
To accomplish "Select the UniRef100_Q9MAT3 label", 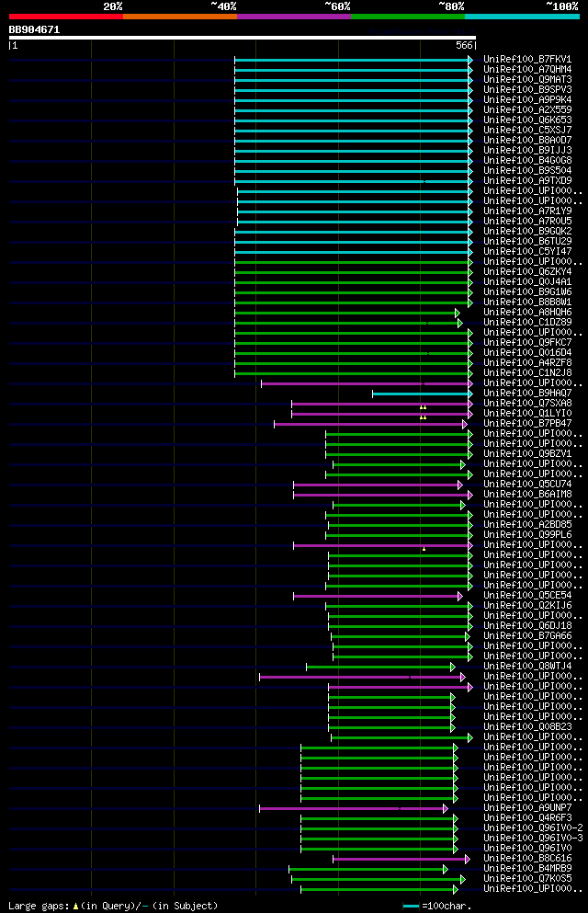I will [x=527, y=79].
